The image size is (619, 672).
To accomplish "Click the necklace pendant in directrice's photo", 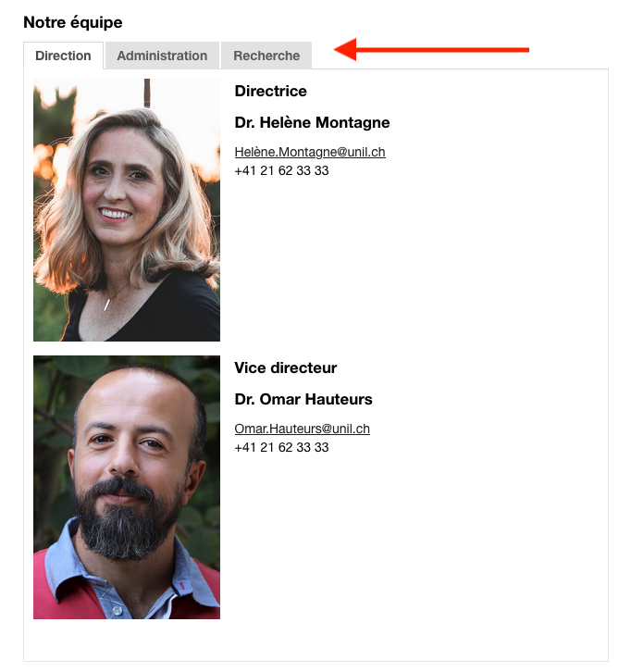I will coord(106,305).
